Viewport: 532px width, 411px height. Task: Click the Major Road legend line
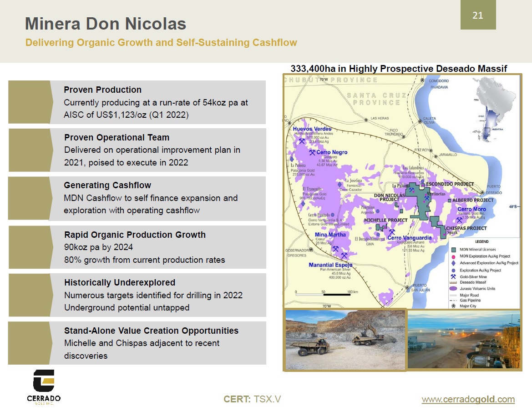pos(453,295)
